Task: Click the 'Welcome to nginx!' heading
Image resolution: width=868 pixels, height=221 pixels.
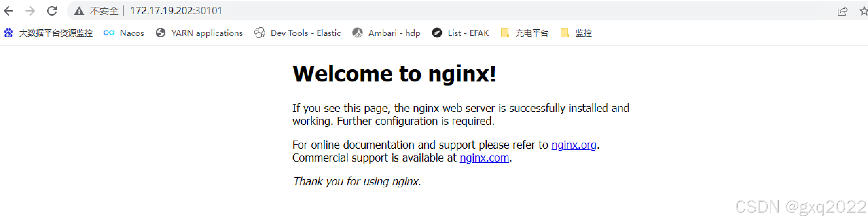Action: 394,74
